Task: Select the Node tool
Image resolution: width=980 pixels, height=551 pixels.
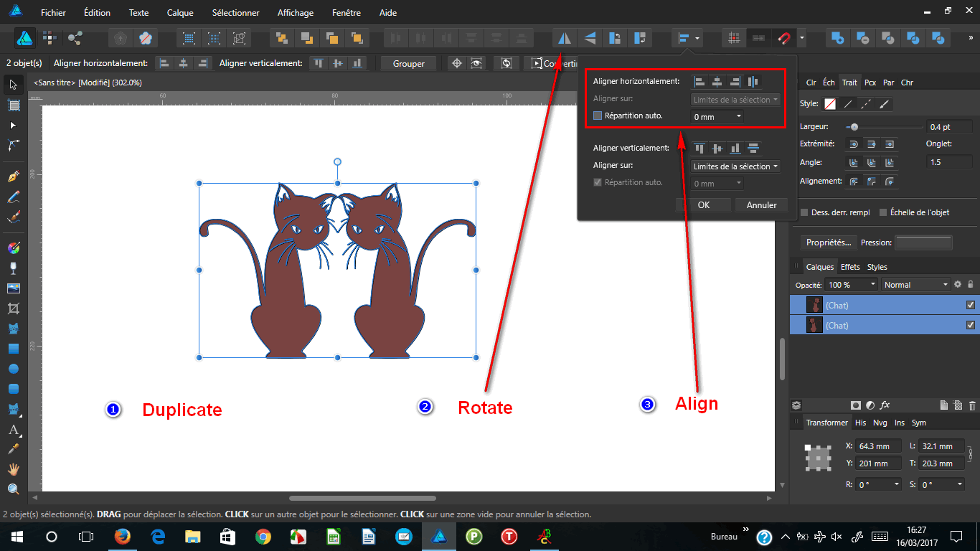Action: pyautogui.click(x=13, y=126)
